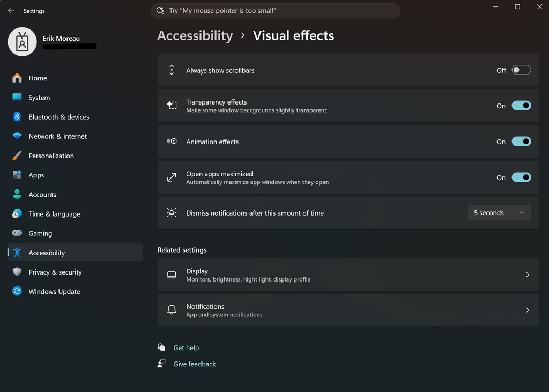Click the Time & language clock icon
This screenshot has width=549, height=392.
coord(17,213)
